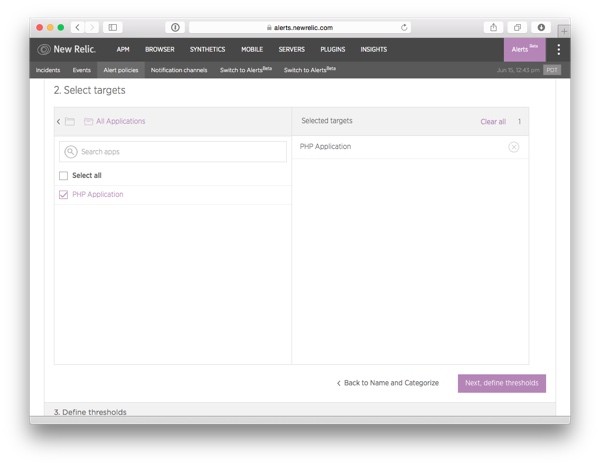Open the PLUGINS menu
Viewport: 600px width, 467px height.
click(333, 49)
